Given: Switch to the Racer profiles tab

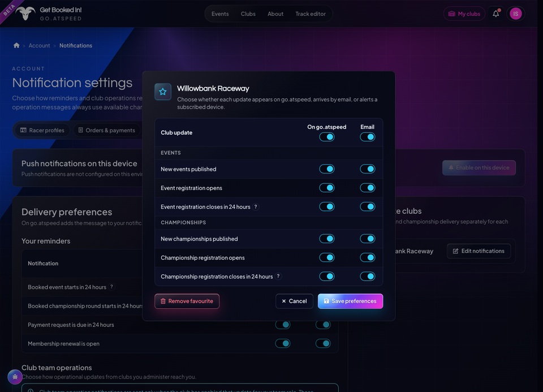Looking at the screenshot, I should pyautogui.click(x=42, y=130).
